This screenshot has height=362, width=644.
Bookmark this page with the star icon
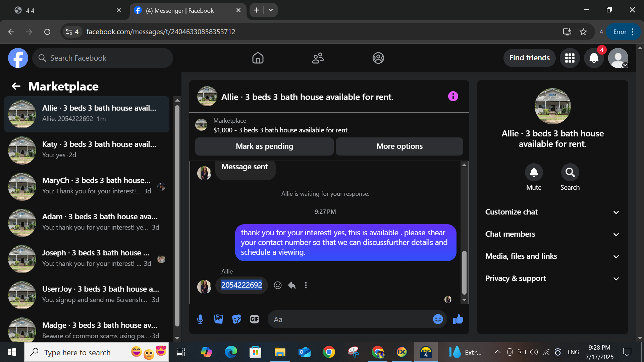click(x=583, y=32)
